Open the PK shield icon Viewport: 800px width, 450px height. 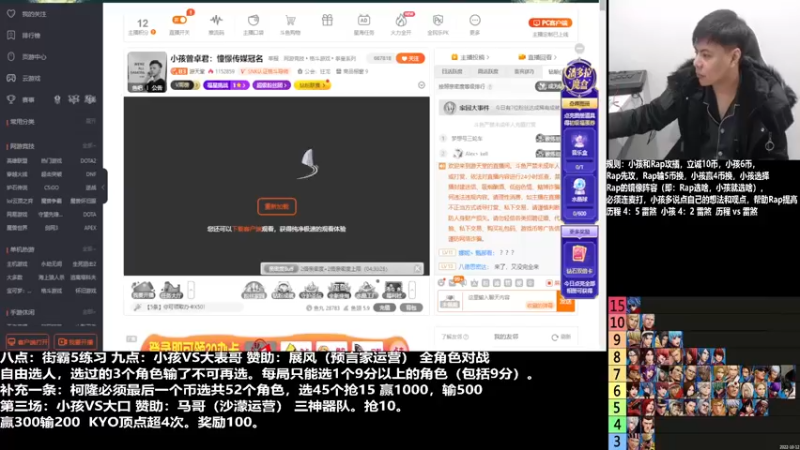[x=438, y=20]
